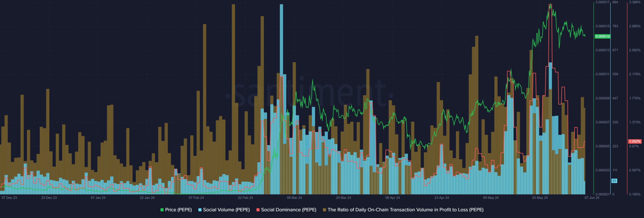Click the 24 Mar 24 date label
Screen dimensions: 644x218
(343, 198)
